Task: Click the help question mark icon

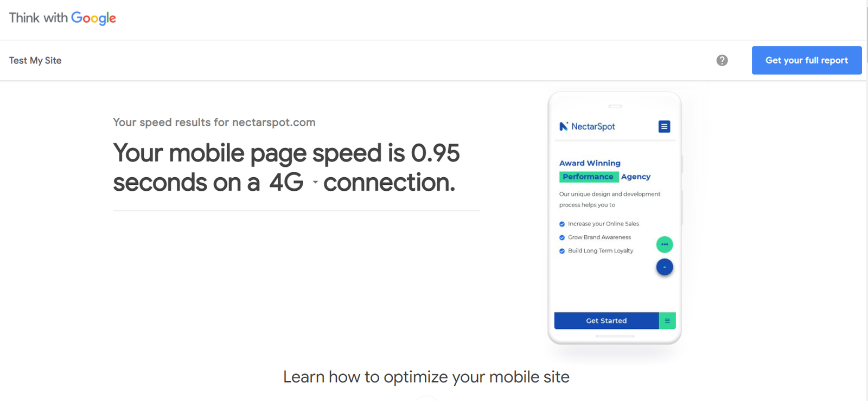Action: 722,61
